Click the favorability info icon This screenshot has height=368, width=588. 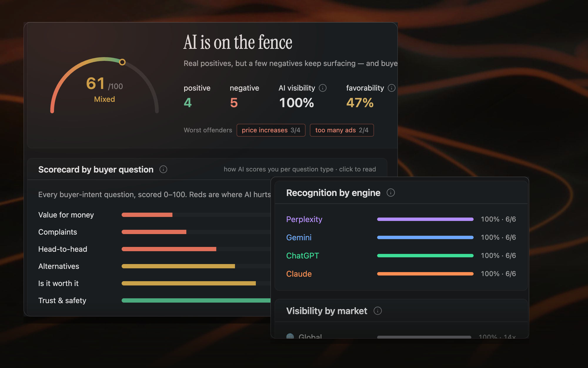391,88
